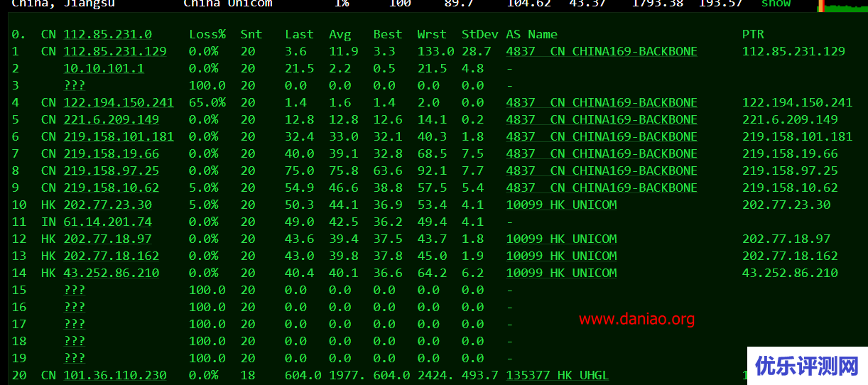Click the Loss% column header
This screenshot has width=868, height=385.
click(x=207, y=34)
